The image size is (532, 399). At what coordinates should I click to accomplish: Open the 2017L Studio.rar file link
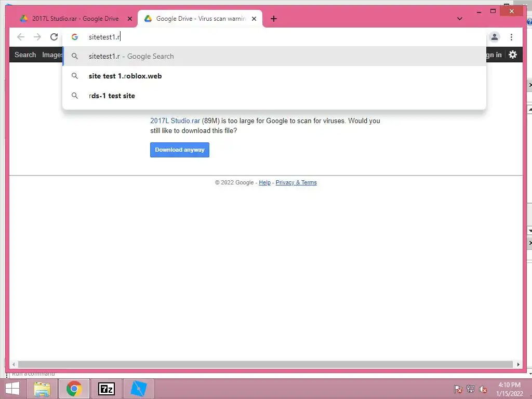175,121
